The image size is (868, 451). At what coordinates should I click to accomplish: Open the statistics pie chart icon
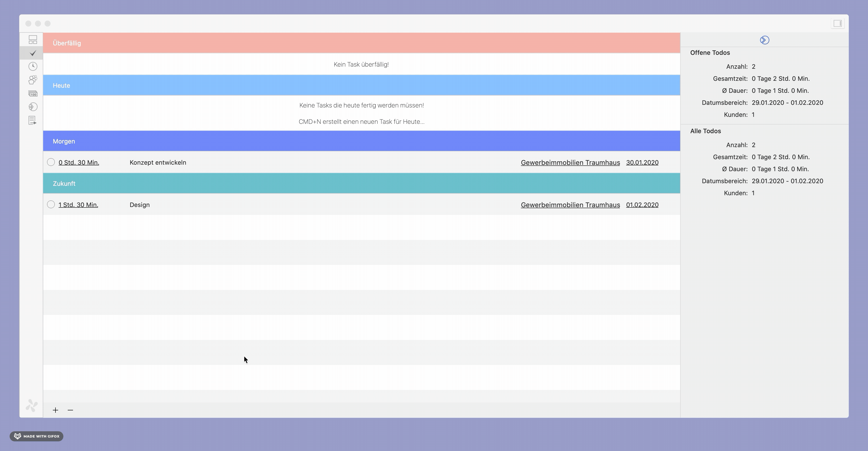(33, 107)
